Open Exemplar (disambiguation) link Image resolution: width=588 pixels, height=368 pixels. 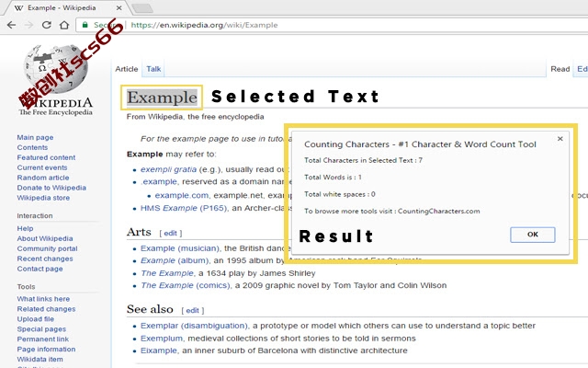[194, 326]
